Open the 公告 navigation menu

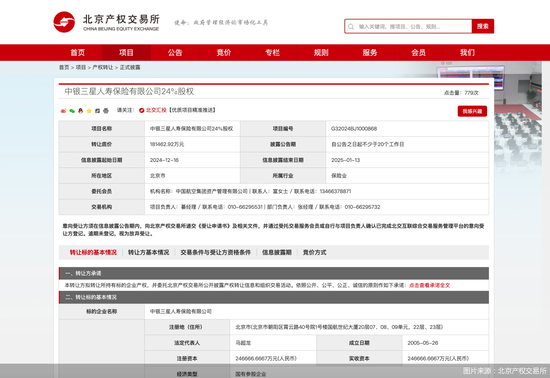click(x=175, y=53)
